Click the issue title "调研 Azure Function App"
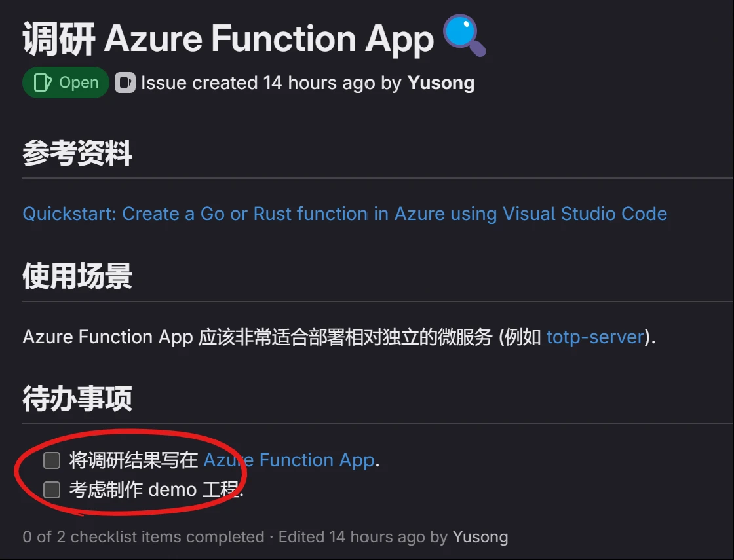This screenshot has width=734, height=560. pos(228,38)
